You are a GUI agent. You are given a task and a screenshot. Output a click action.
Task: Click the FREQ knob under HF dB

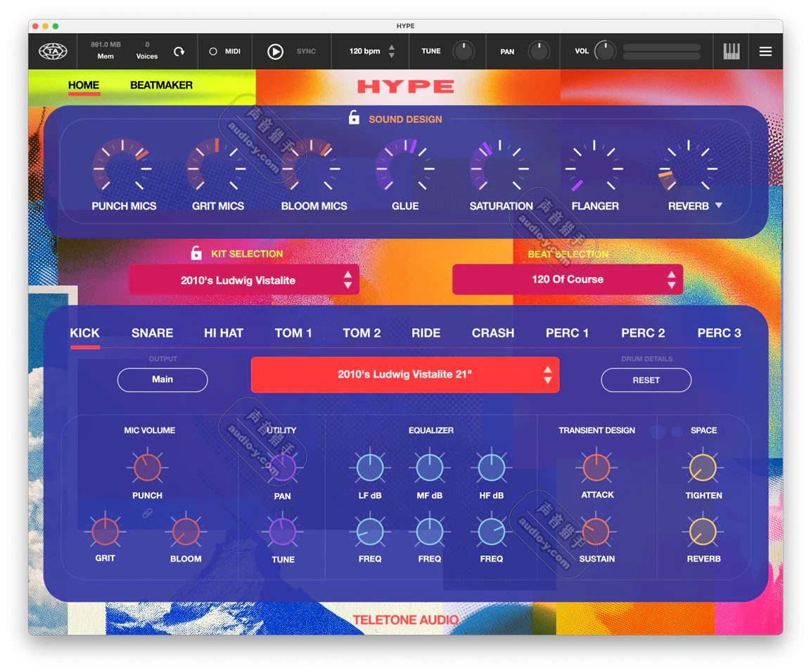coord(492,531)
